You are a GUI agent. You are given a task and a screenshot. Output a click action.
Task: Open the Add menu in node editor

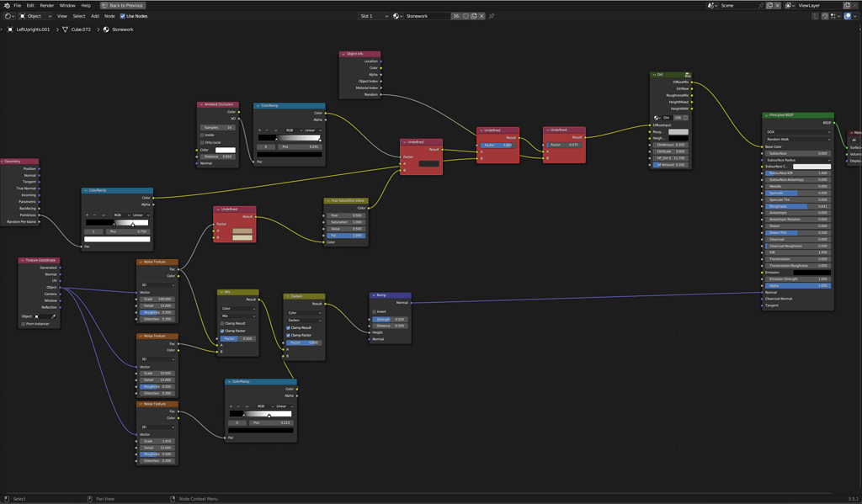[x=95, y=15]
